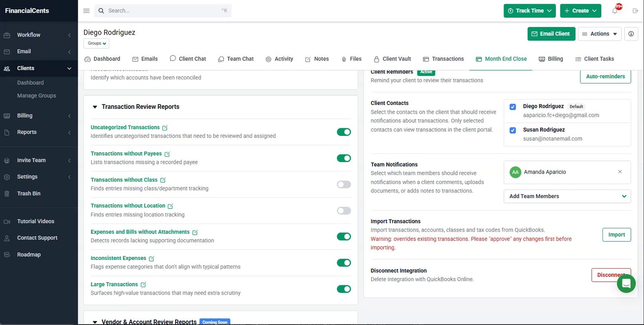Collapse the Transaction Review Reports section
Image resolution: width=644 pixels, height=325 pixels.
click(x=95, y=107)
